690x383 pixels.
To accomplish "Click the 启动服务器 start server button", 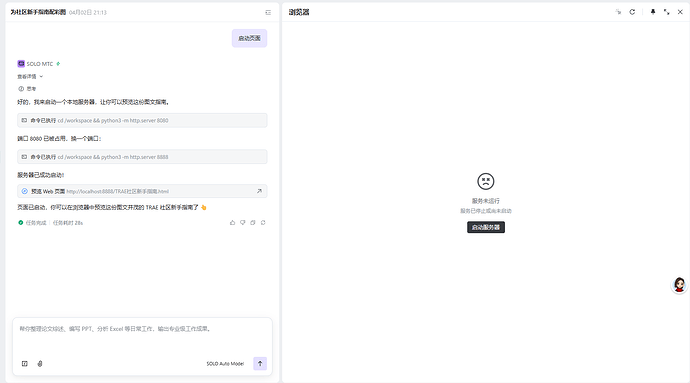I will coord(486,227).
